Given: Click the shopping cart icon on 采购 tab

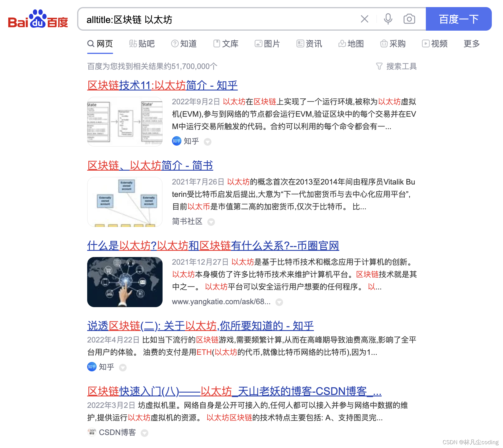Looking at the screenshot, I should point(384,44).
